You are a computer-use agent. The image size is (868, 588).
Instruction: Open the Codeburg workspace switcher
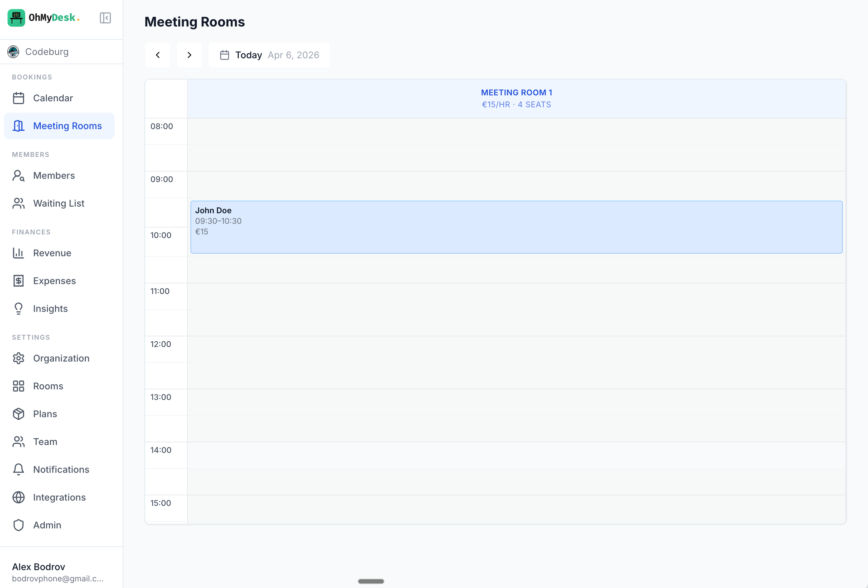(x=47, y=52)
